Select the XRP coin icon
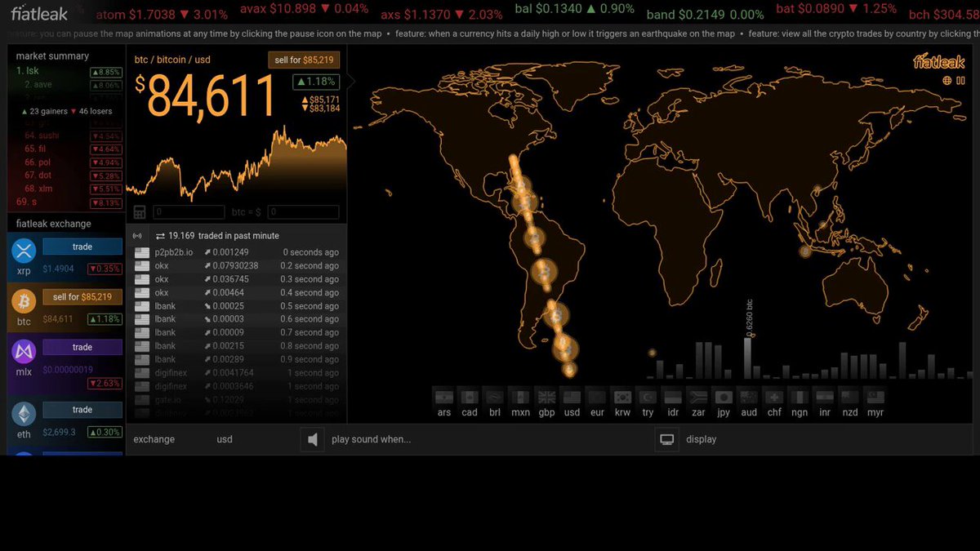The image size is (980, 551). [24, 251]
